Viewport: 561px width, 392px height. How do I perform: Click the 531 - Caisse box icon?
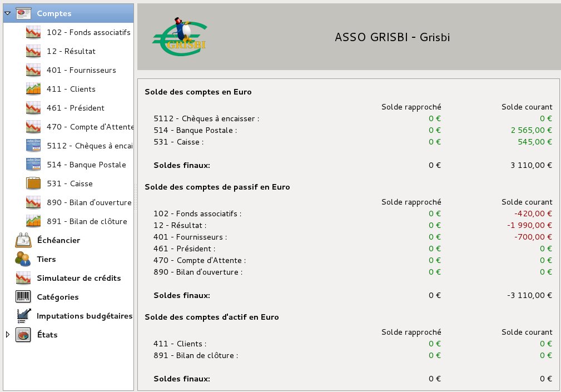pyautogui.click(x=33, y=183)
